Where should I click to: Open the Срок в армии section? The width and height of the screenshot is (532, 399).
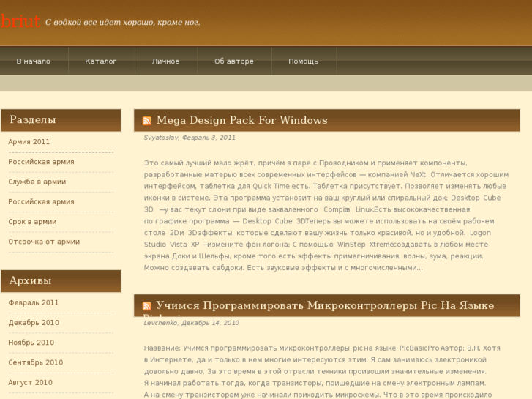[x=32, y=222]
